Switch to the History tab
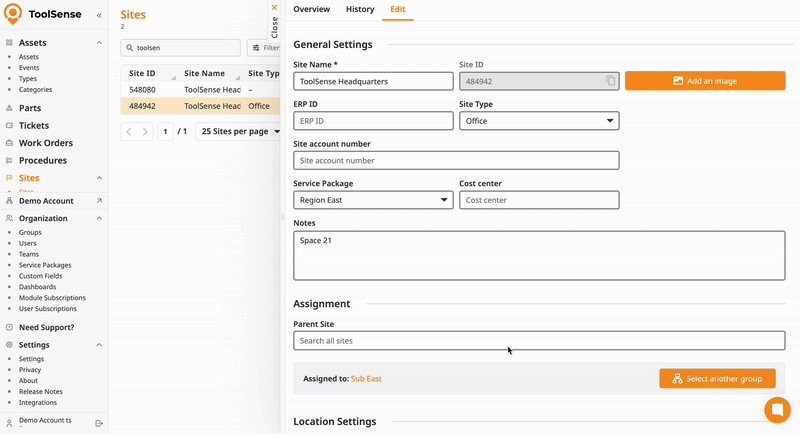 [x=360, y=10]
